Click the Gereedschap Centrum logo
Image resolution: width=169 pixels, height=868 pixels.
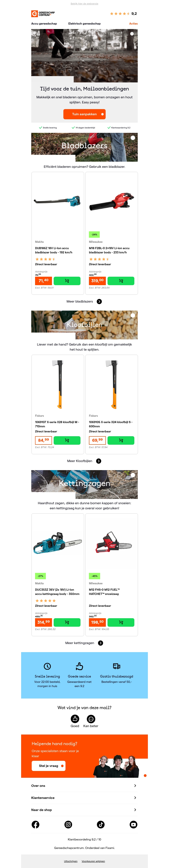click(43, 14)
